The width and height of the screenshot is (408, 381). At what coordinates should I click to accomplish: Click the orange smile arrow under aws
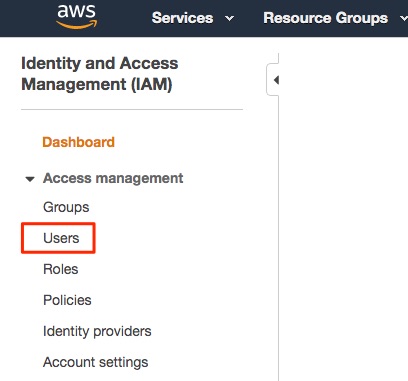click(x=77, y=24)
